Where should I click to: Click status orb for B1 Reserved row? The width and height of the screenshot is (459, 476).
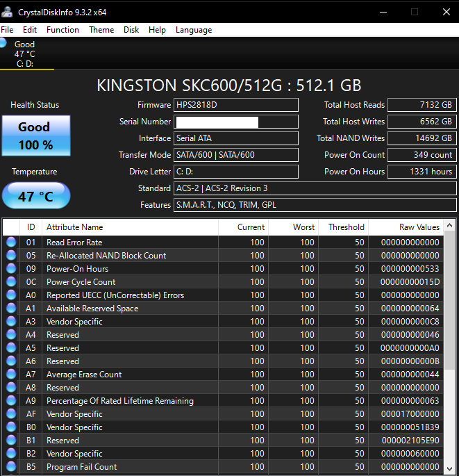click(11, 440)
